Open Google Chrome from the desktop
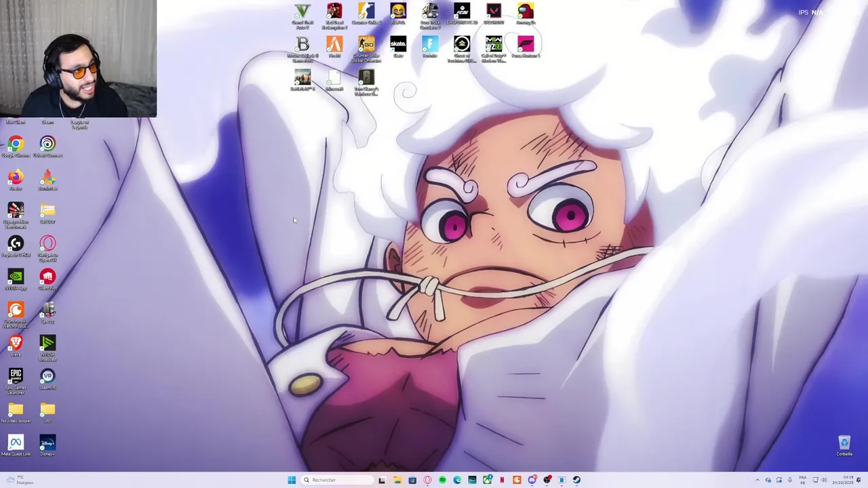 pos(16,146)
